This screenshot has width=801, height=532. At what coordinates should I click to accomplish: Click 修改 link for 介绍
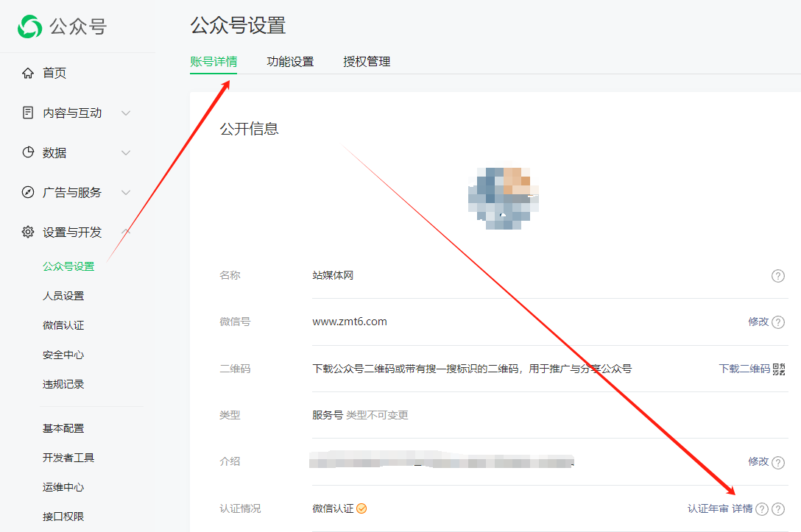(758, 461)
